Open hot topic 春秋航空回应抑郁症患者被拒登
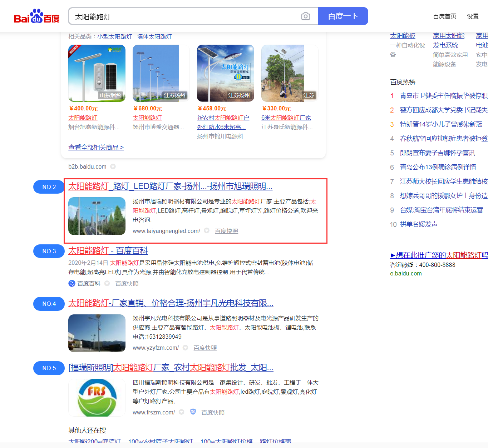 444,139
